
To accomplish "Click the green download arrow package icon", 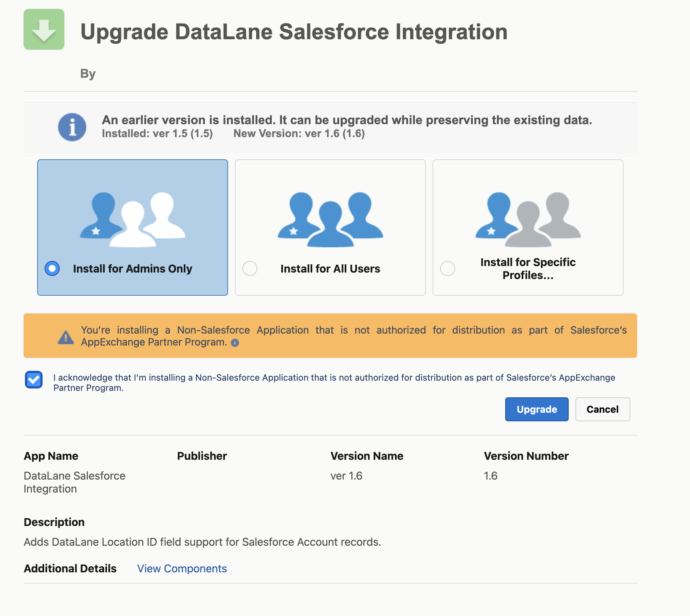I will point(44,29).
